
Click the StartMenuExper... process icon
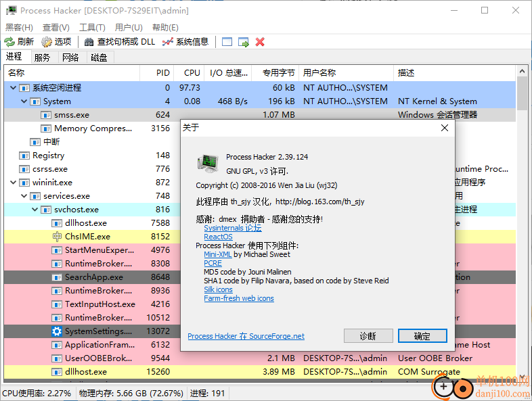pyautogui.click(x=57, y=250)
